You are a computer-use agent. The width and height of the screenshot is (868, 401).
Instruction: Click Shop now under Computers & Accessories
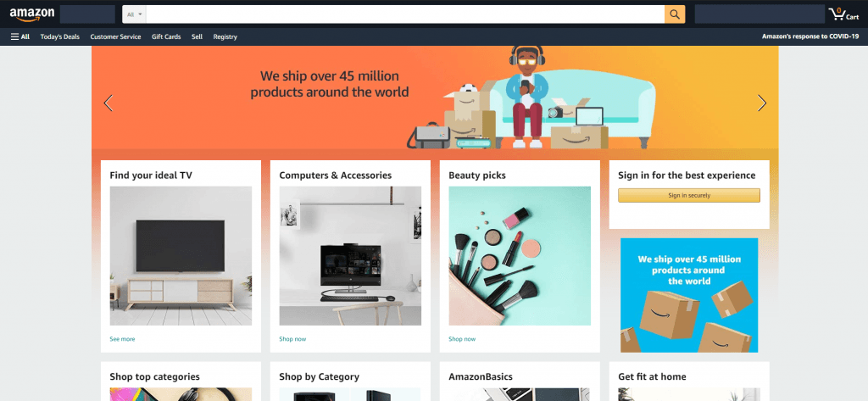[292, 339]
